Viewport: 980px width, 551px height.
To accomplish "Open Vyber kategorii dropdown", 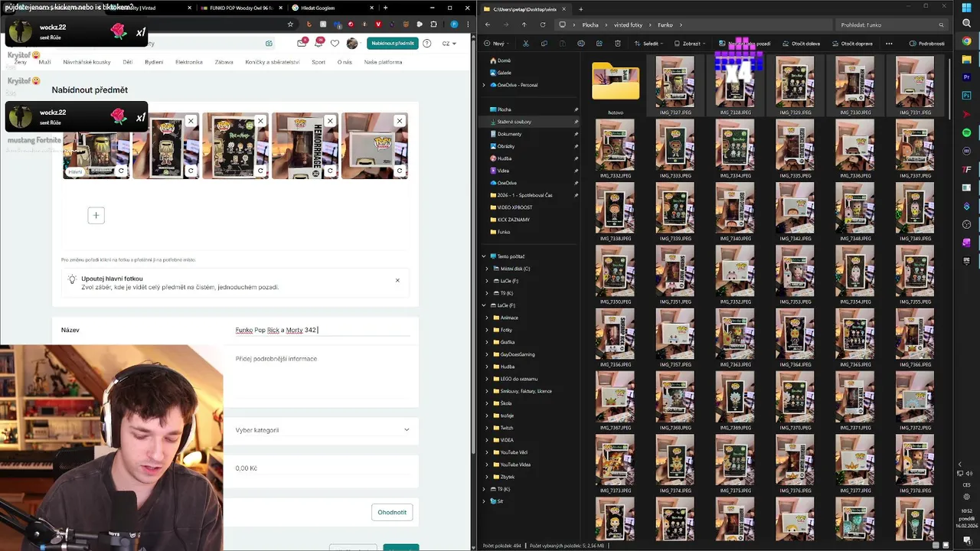I will click(x=322, y=430).
